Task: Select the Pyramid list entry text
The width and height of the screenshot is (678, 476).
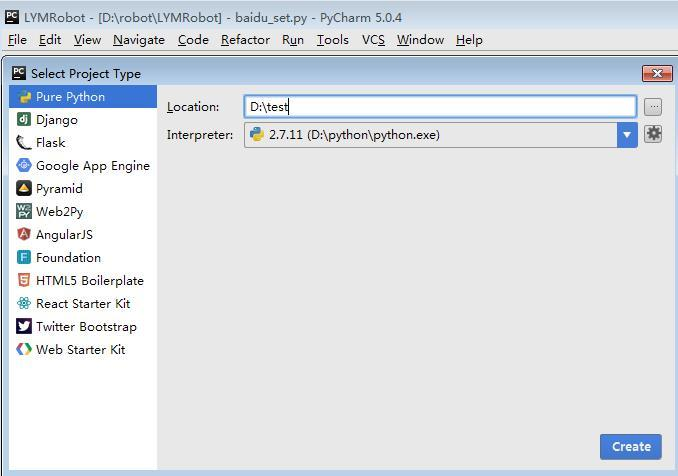Action: coord(59,189)
